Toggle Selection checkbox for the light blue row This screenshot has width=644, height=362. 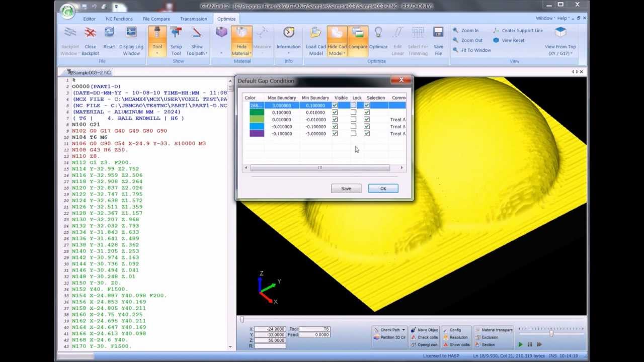(x=367, y=127)
